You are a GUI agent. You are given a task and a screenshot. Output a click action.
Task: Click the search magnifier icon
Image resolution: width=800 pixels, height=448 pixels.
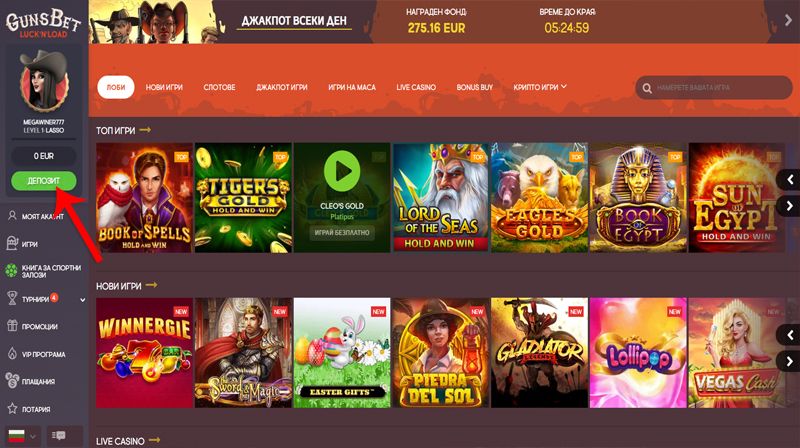point(647,88)
